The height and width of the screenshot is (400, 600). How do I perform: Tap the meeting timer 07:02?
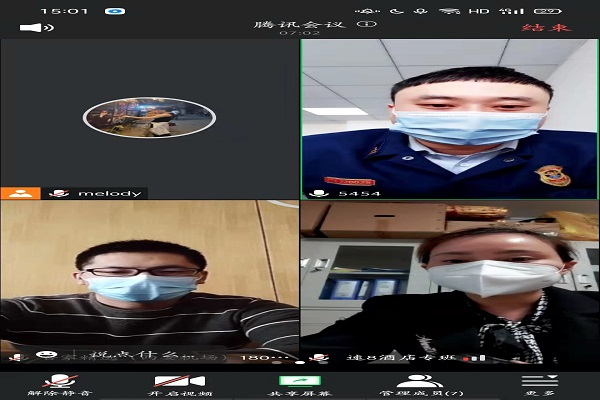[299, 33]
